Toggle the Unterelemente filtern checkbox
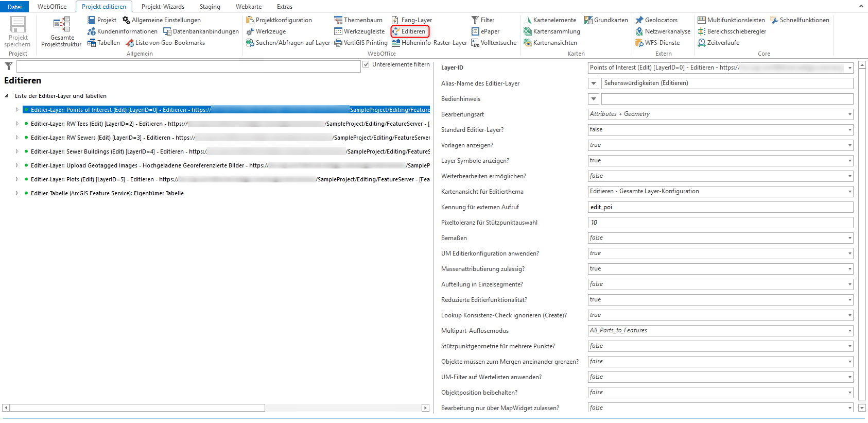The width and height of the screenshot is (868, 423). [366, 64]
